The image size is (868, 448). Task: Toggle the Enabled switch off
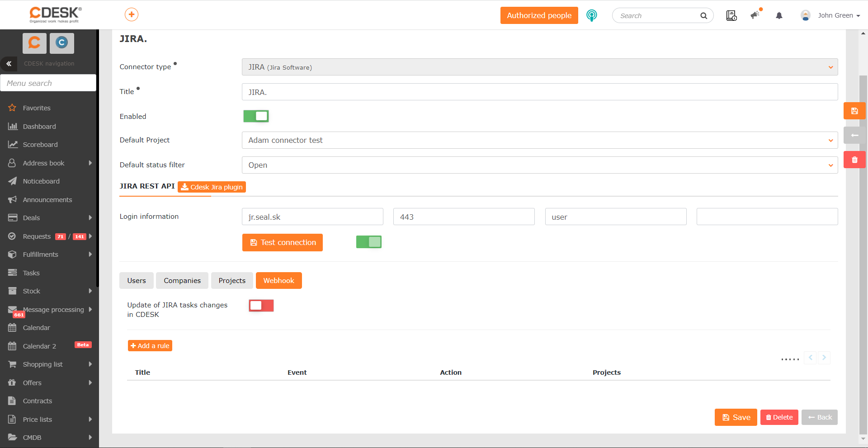pyautogui.click(x=256, y=116)
